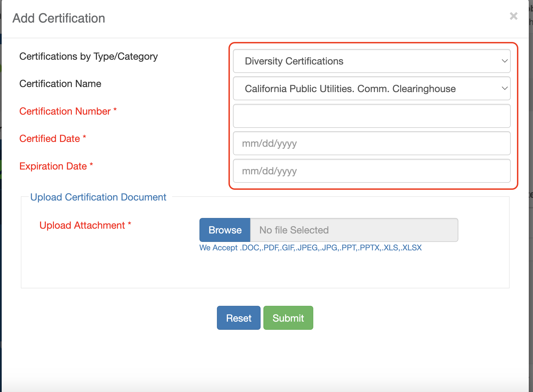This screenshot has width=533, height=392.
Task: Click the accepted file formats hint text
Action: click(x=310, y=248)
